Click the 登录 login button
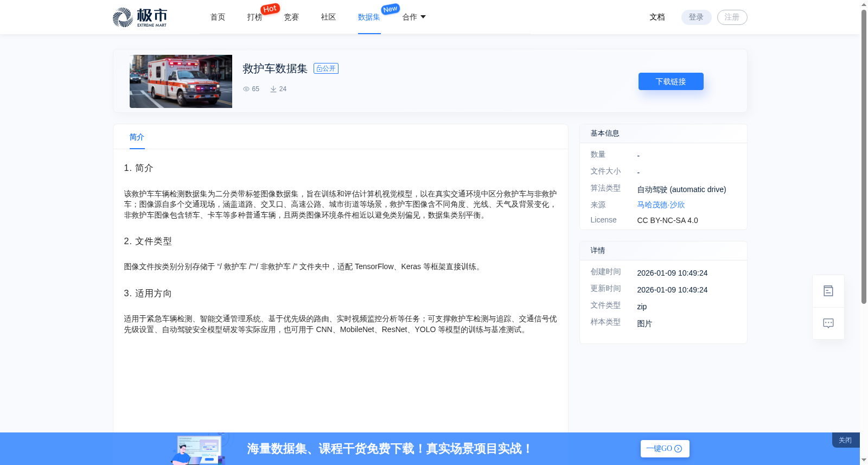 [696, 17]
